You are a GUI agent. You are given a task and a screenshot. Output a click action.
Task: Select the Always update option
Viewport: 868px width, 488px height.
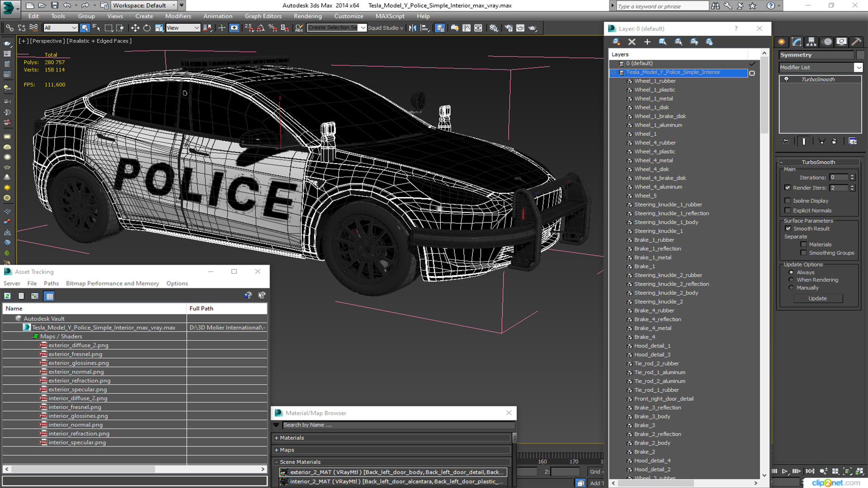point(791,272)
